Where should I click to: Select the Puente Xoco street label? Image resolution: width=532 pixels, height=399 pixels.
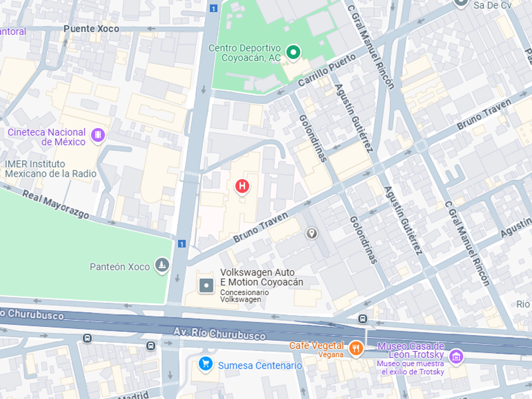(x=91, y=29)
